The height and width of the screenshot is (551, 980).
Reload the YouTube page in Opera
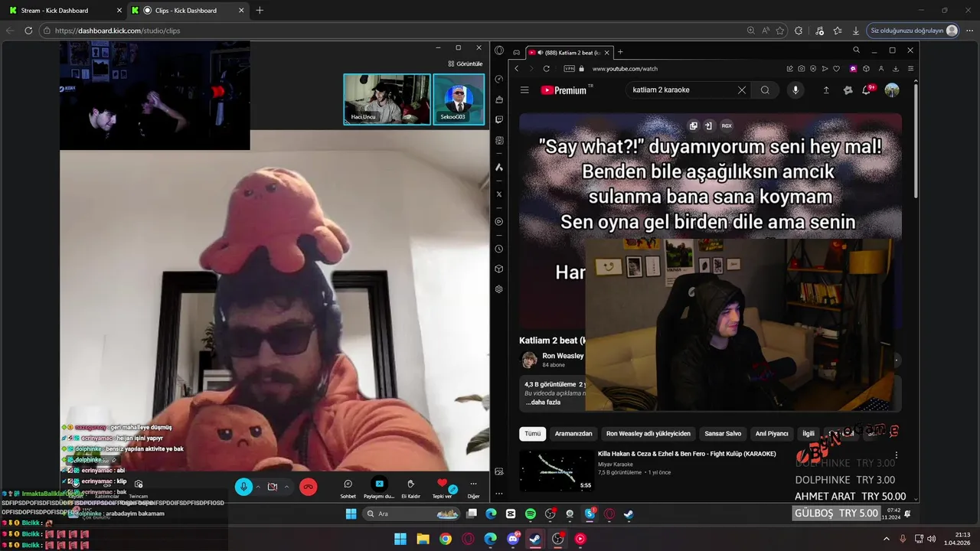(546, 68)
